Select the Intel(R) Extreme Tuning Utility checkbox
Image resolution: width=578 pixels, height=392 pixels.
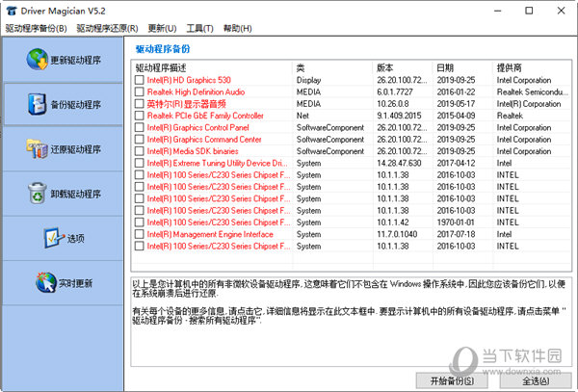point(139,163)
